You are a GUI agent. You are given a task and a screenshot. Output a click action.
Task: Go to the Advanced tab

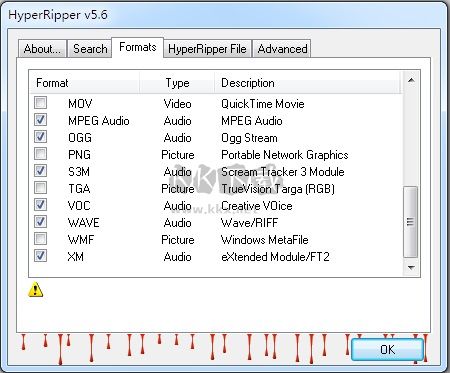282,49
